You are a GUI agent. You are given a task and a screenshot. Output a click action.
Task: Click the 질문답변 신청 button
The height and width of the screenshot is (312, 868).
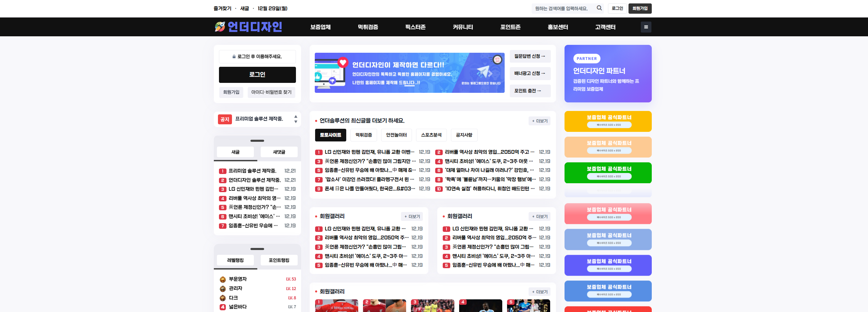(x=530, y=56)
